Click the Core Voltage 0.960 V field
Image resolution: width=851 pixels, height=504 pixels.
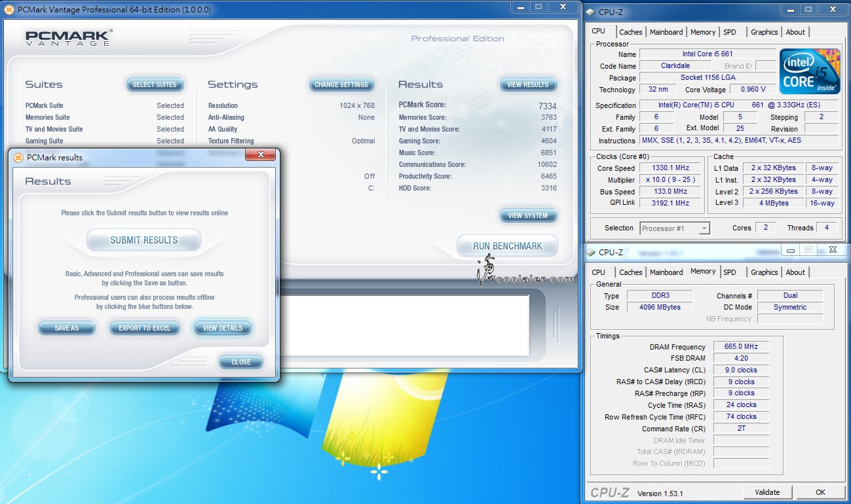coord(753,89)
